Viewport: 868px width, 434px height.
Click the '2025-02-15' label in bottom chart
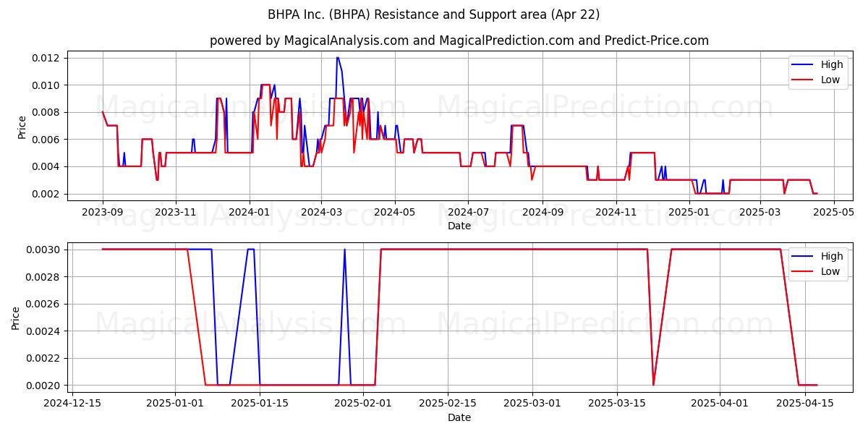pyautogui.click(x=448, y=404)
